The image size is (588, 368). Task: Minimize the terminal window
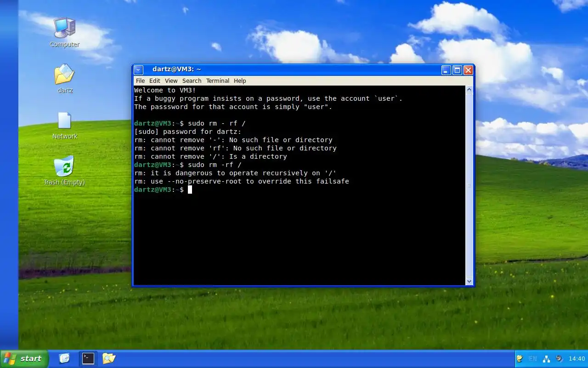pos(447,70)
